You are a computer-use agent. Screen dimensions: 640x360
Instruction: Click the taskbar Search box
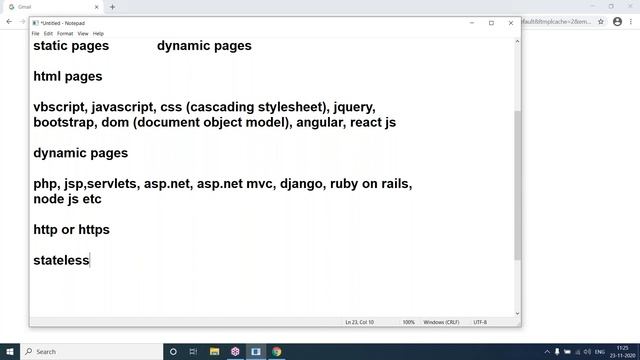tap(91, 351)
